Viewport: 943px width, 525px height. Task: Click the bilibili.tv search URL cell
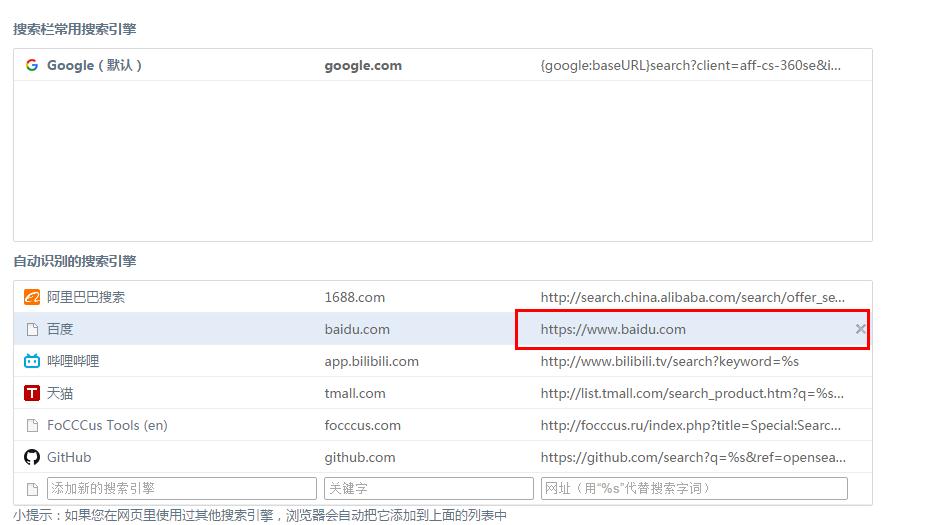click(x=669, y=361)
